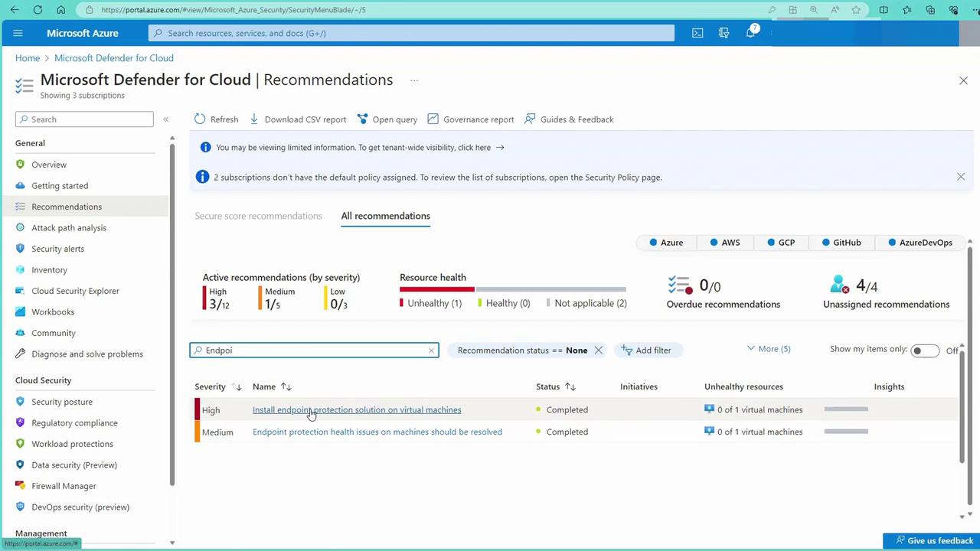This screenshot has height=551, width=980.
Task: Expand the More (5) filters
Action: click(x=768, y=349)
